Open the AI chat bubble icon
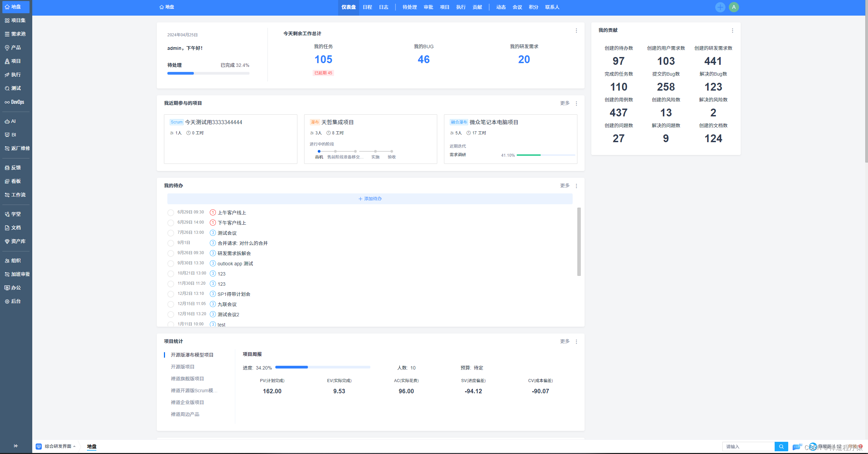 [797, 447]
